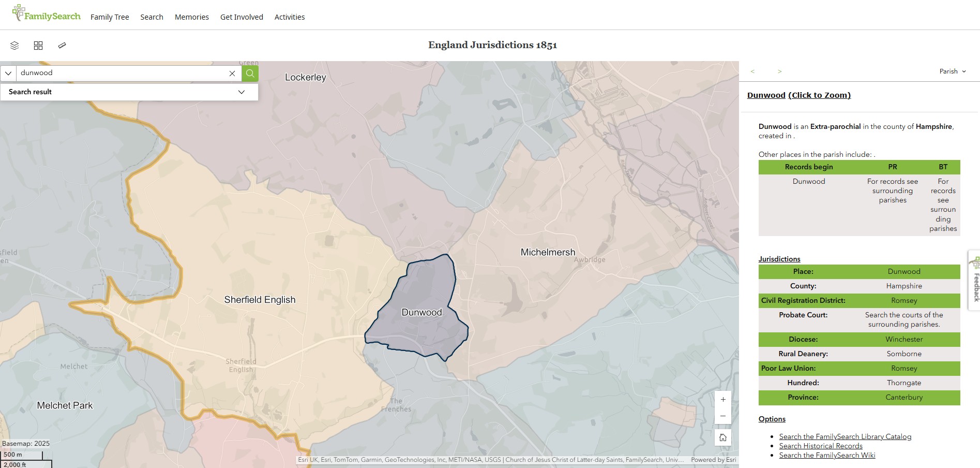Open the Parish jurisdiction dropdown
The image size is (980, 468).
click(953, 71)
